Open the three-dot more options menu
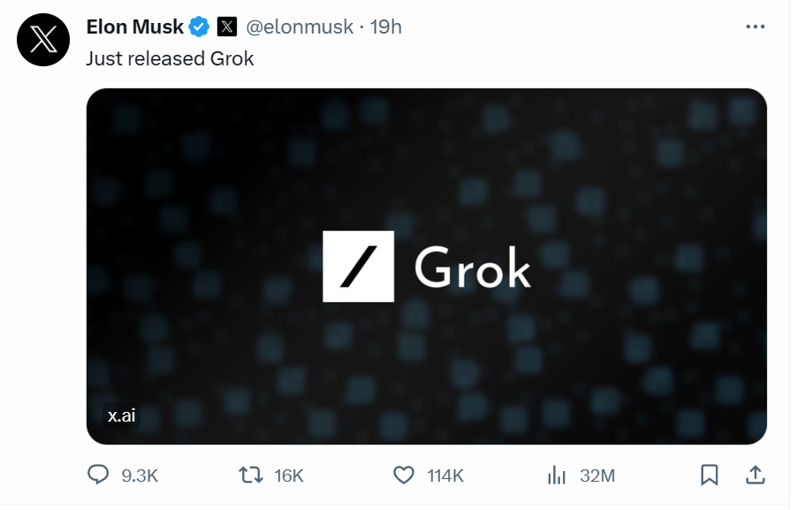Screen dimensions: 812x510 click(x=755, y=27)
